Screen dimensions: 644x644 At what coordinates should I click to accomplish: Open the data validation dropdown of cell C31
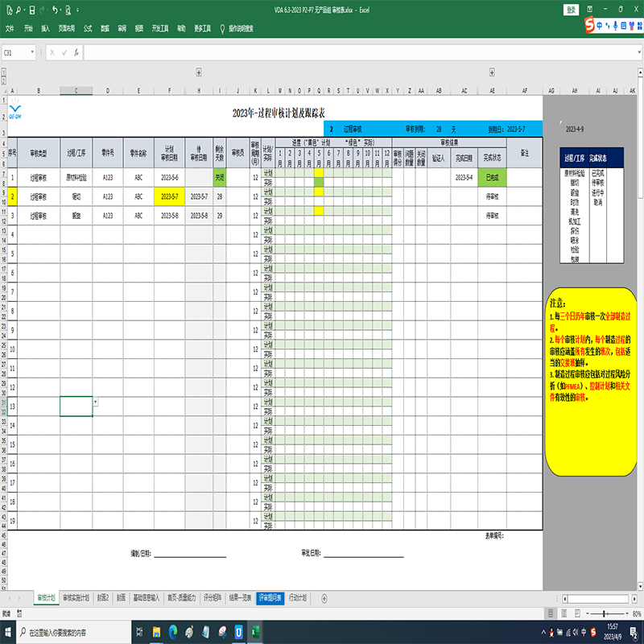coord(96,402)
